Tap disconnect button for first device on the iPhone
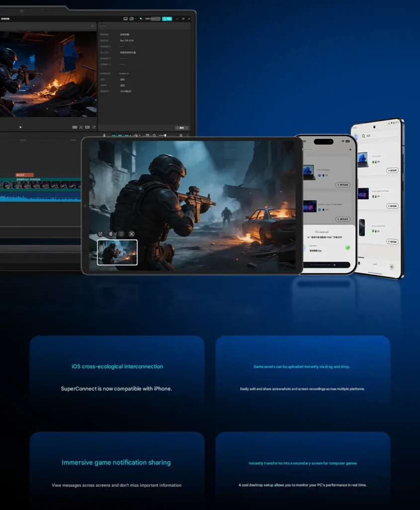This screenshot has width=420, height=510. [342, 185]
